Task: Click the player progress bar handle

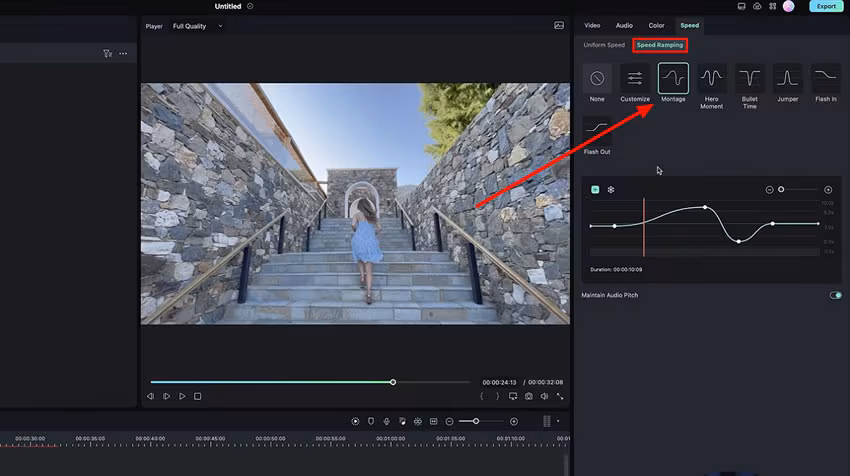Action: pos(393,382)
